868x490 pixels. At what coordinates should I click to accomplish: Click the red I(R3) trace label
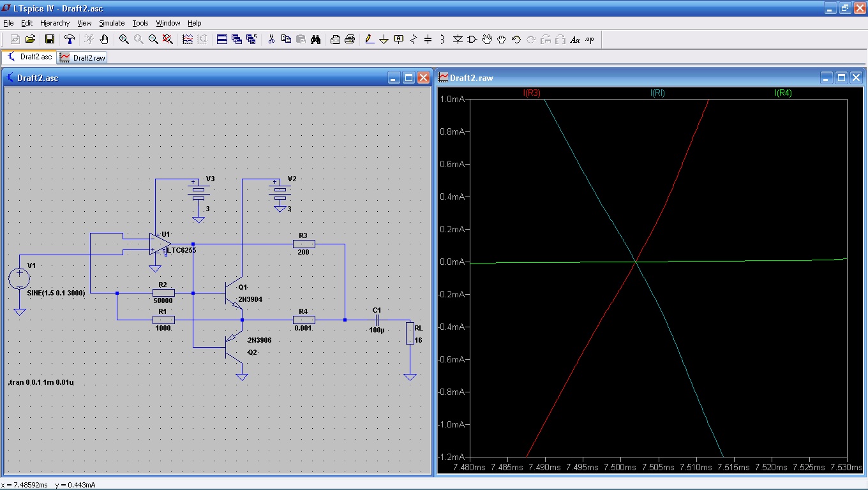tap(532, 93)
